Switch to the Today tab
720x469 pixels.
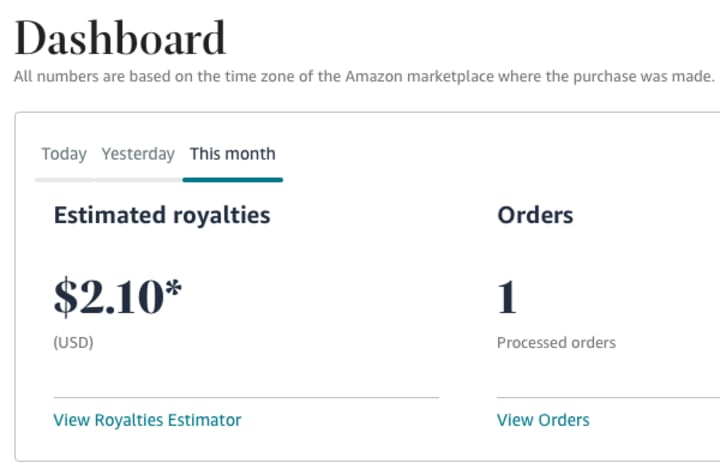click(x=64, y=154)
